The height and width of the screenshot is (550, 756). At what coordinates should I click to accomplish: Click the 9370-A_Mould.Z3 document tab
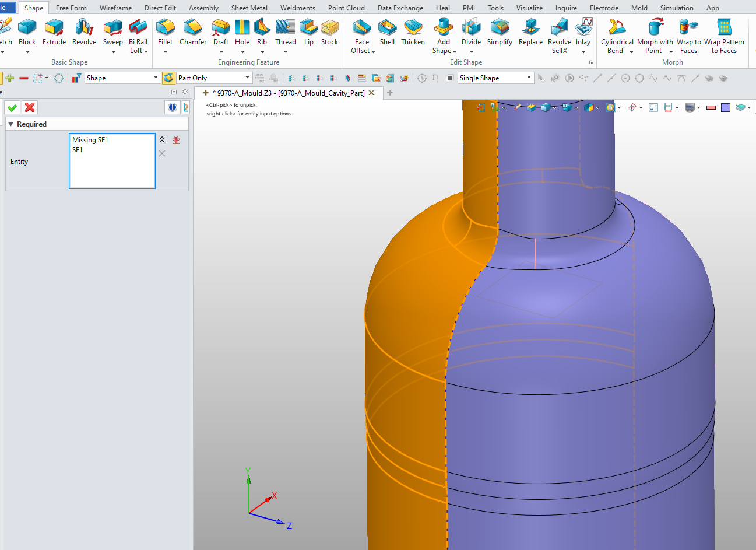point(289,93)
